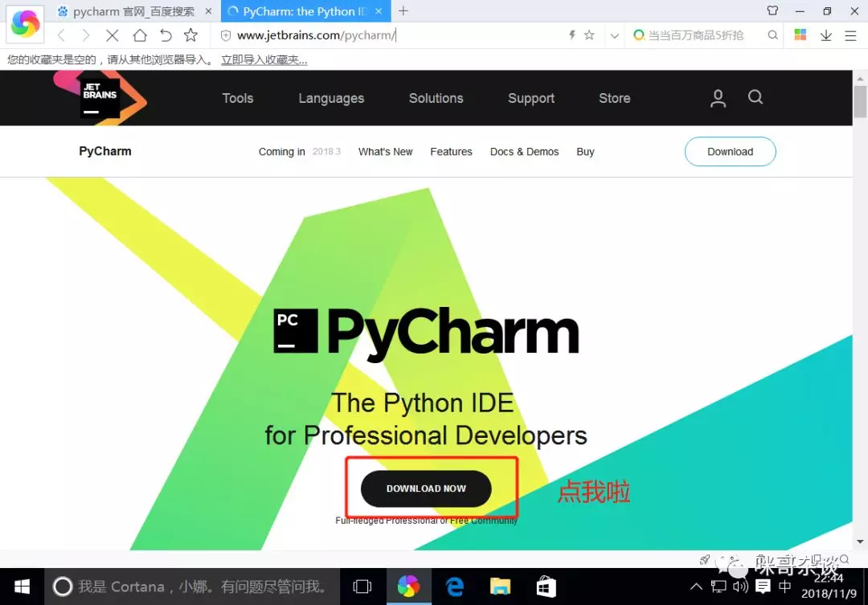Click the 立即导入收藏夹 link
868x605 pixels.
[x=264, y=59]
